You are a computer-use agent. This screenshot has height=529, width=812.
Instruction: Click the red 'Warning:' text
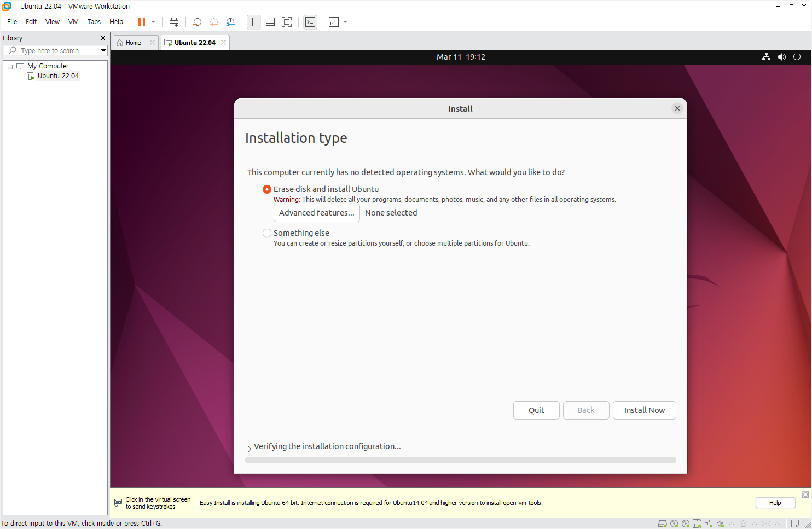point(287,200)
